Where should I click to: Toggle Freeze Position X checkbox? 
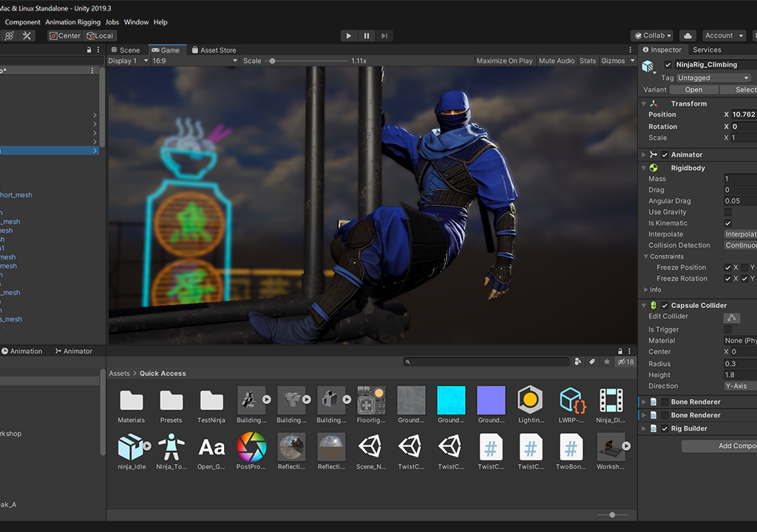coord(727,268)
